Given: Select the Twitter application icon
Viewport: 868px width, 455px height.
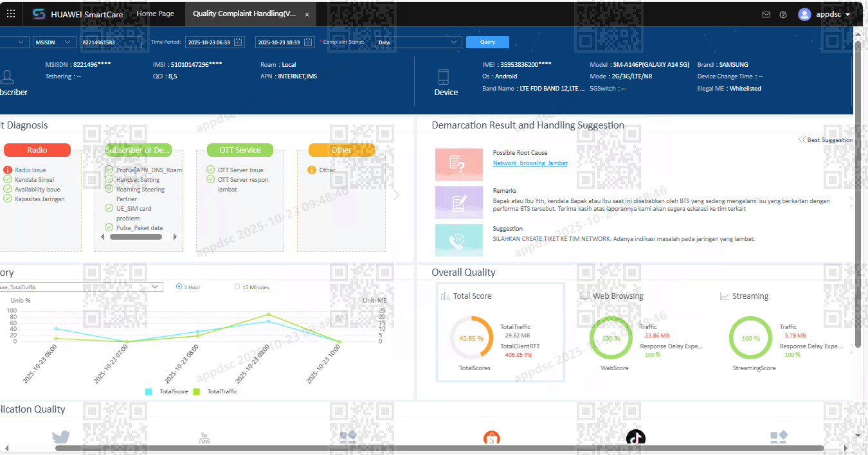Looking at the screenshot, I should click(x=60, y=438).
